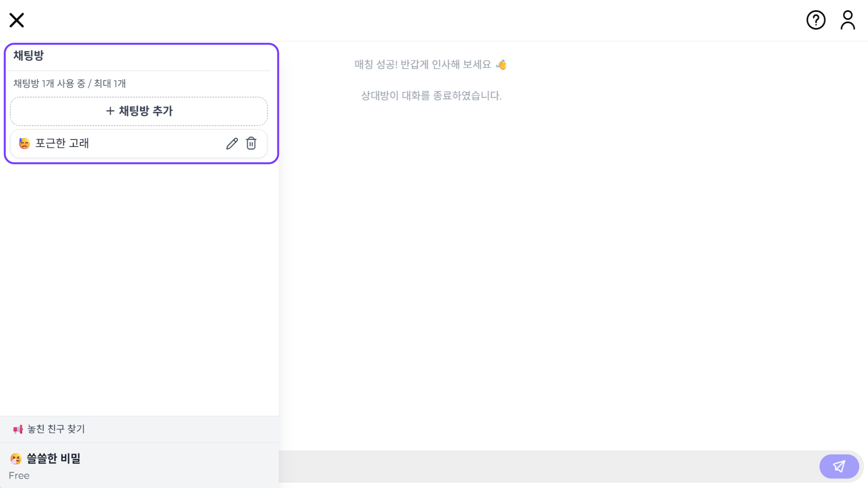Open the help question mark icon
Screen dimensions: 868x488
click(x=816, y=20)
